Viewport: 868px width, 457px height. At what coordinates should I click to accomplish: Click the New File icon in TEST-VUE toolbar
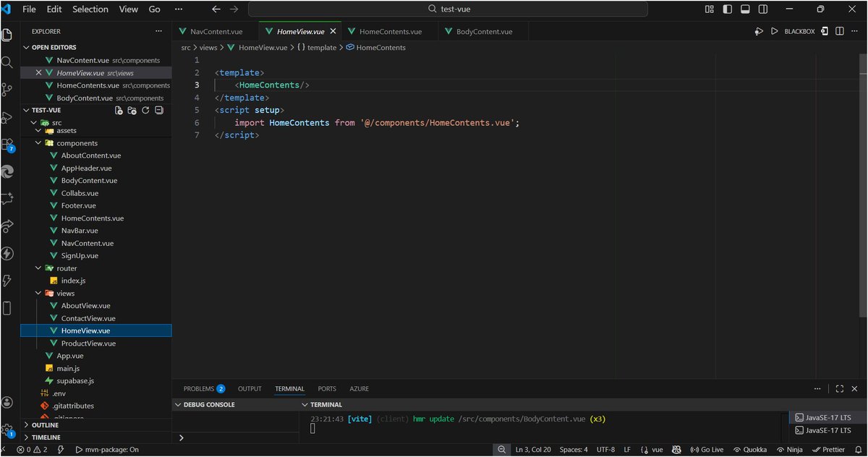tap(119, 109)
